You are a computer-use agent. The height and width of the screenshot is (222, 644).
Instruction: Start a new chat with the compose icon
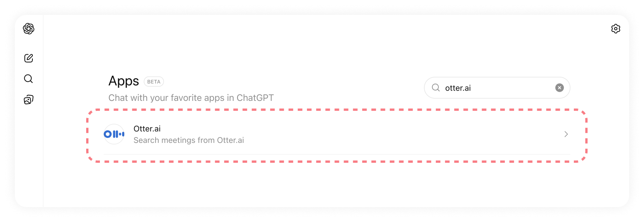click(29, 58)
